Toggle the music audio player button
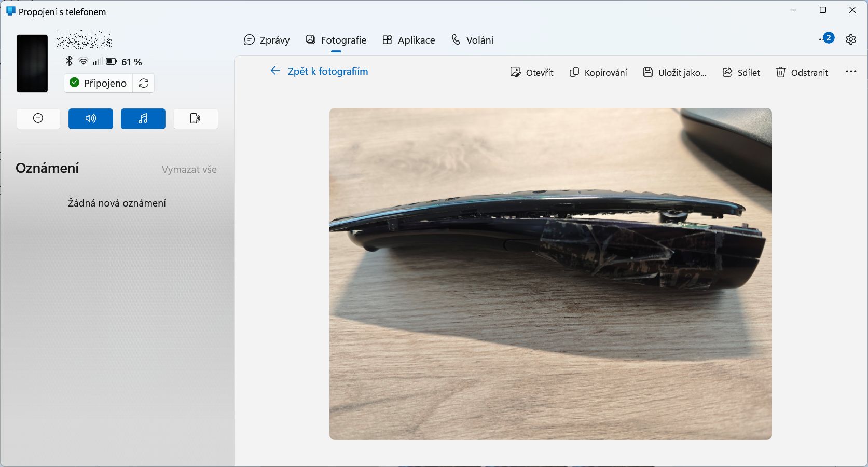This screenshot has width=868, height=467. point(143,119)
